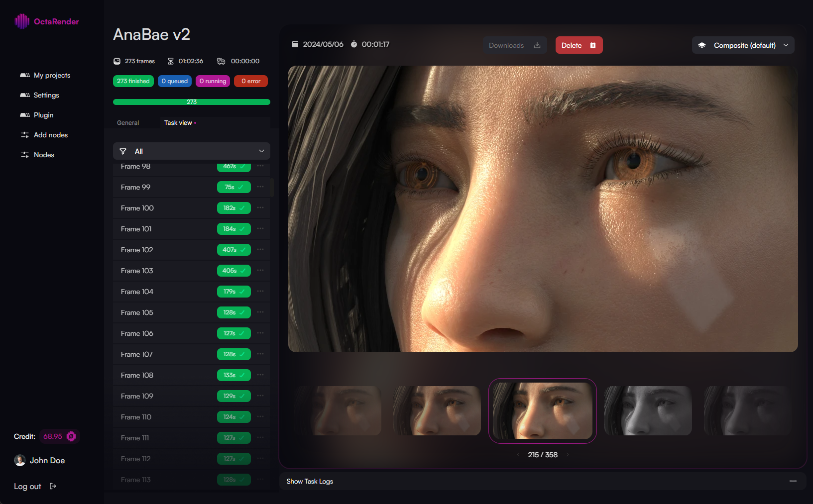Click the green 273 progress bar

192,102
